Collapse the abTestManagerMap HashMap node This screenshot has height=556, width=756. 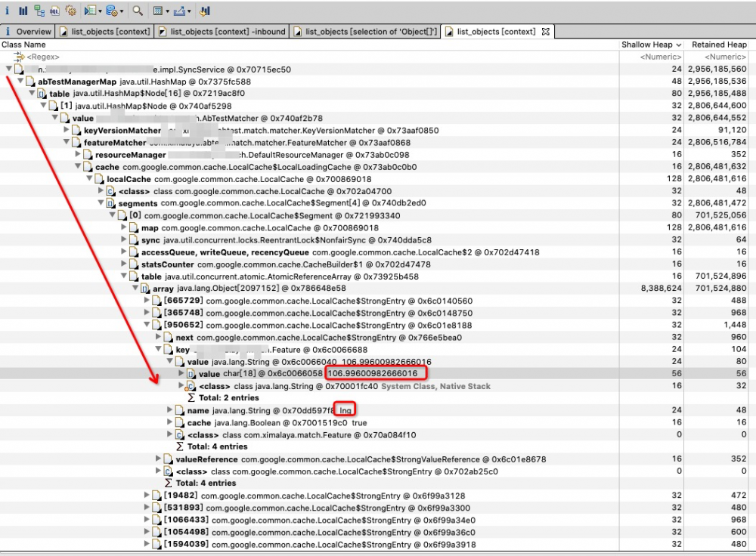point(20,81)
